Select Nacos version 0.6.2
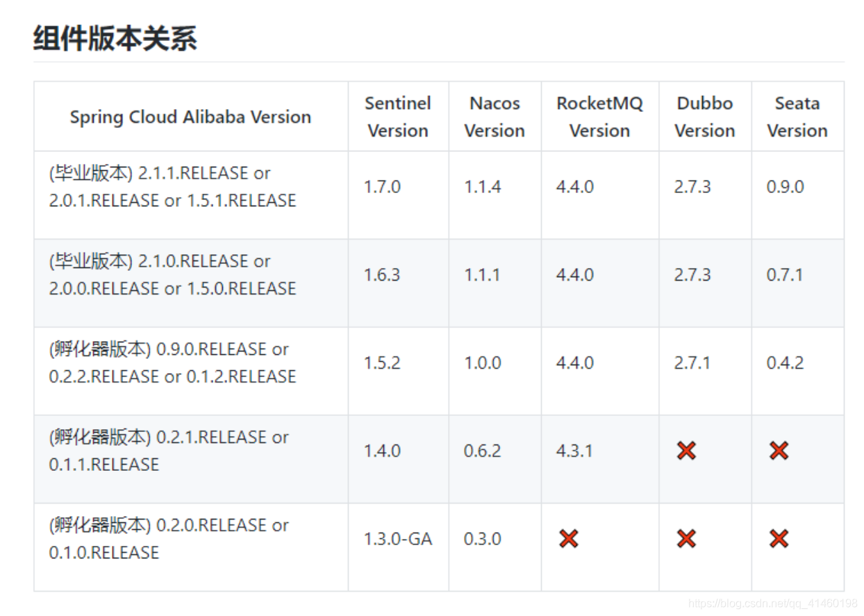This screenshot has height=616, width=864. tap(483, 451)
